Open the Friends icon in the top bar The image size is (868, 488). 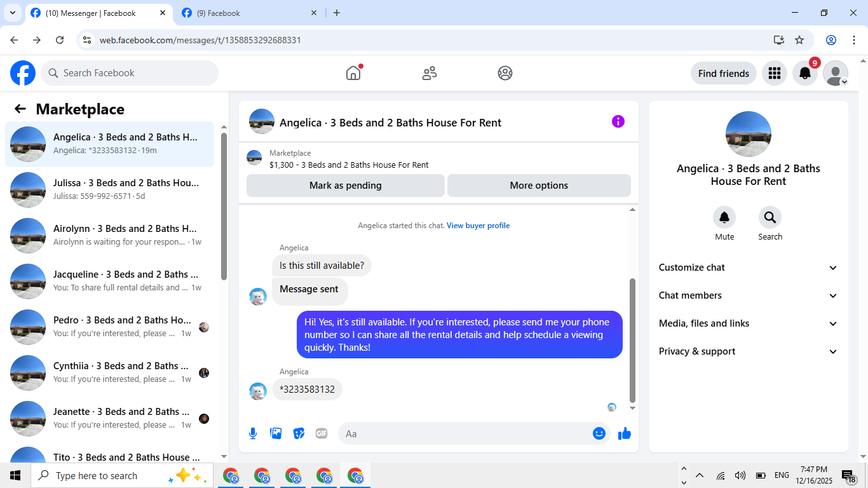coord(430,73)
